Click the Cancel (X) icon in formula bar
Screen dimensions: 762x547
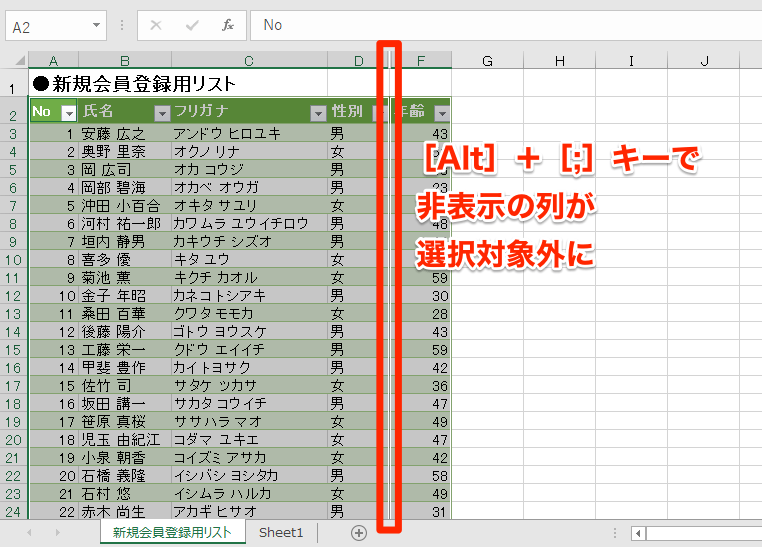(x=156, y=25)
